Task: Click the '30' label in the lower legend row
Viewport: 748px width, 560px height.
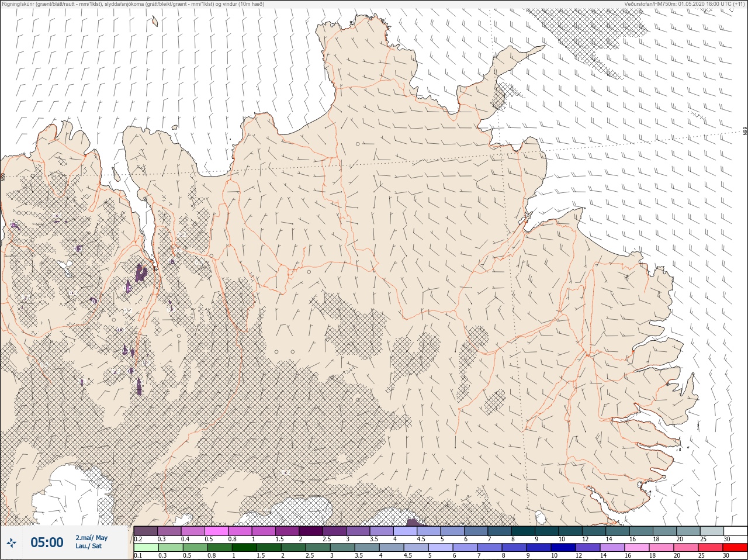Action: (x=727, y=556)
